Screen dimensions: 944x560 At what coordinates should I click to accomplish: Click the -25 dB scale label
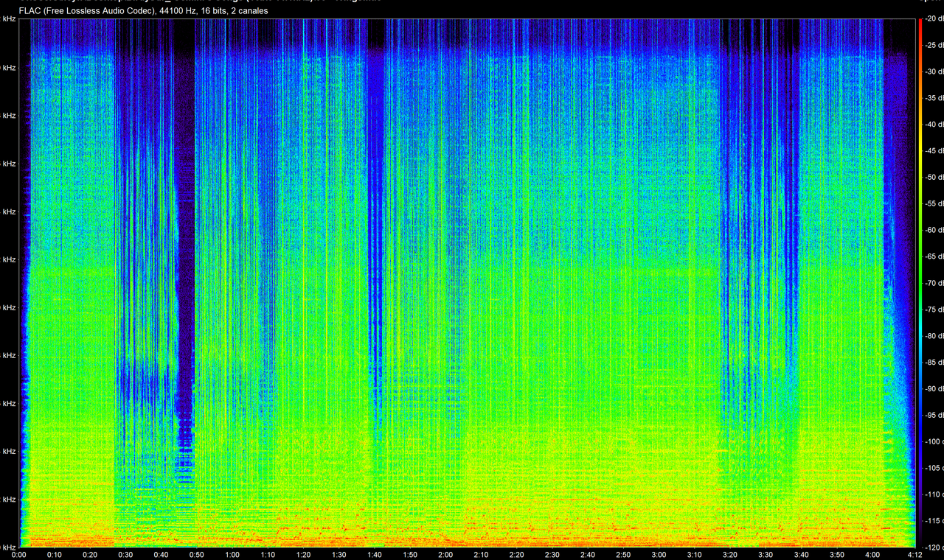(x=934, y=46)
